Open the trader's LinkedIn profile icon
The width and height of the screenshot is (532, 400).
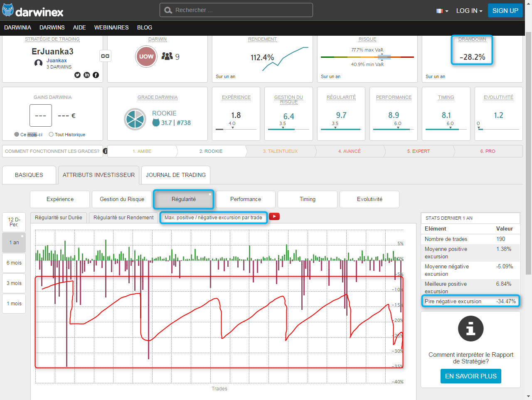coord(86,75)
